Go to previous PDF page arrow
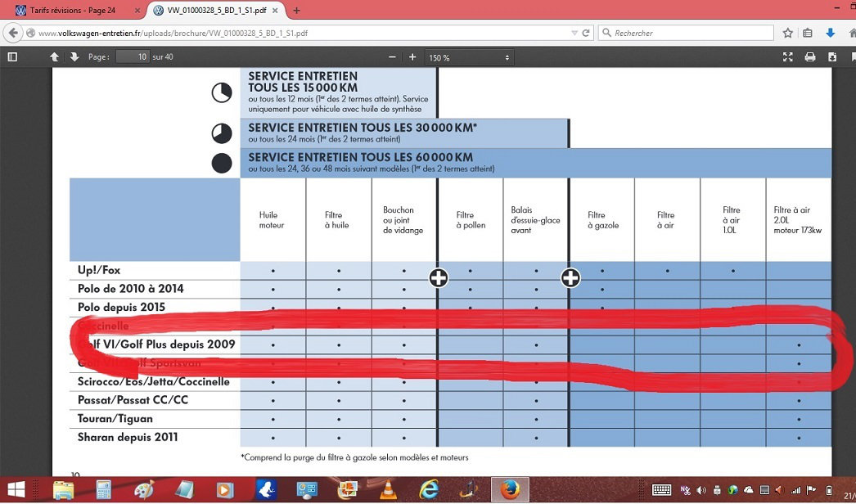The width and height of the screenshot is (856, 504). 54,56
